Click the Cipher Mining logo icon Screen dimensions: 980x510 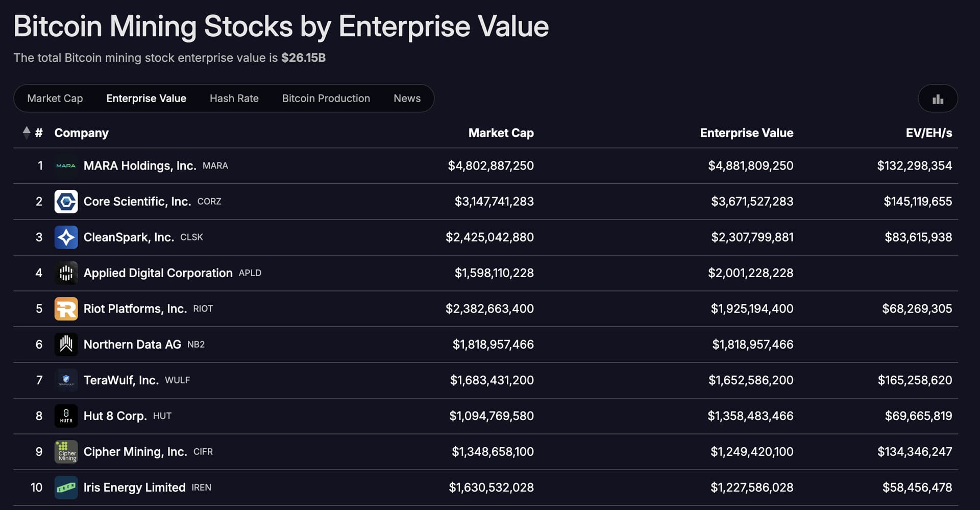pyautogui.click(x=66, y=451)
